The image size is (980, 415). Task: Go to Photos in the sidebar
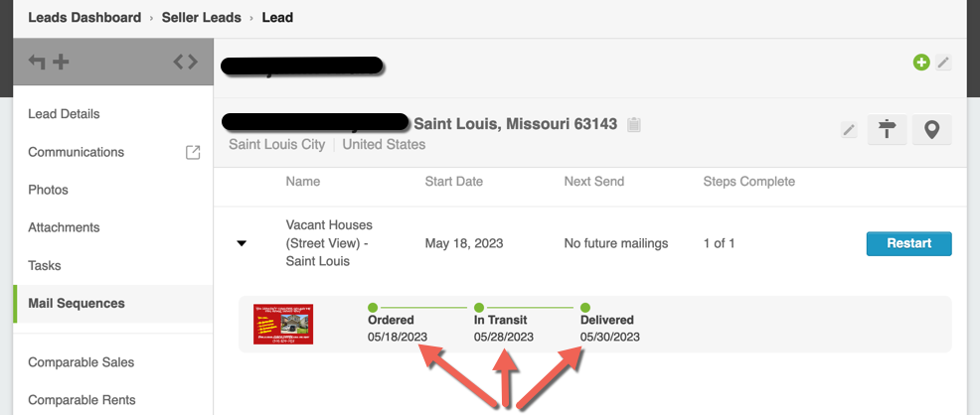48,190
